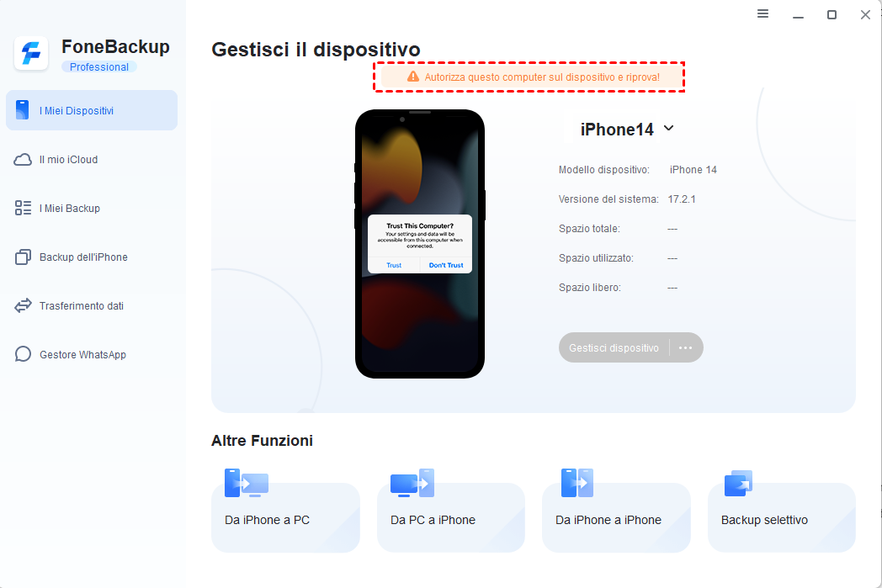Click the Gestisci dispositivo button
This screenshot has height=588, width=882.
coord(614,348)
